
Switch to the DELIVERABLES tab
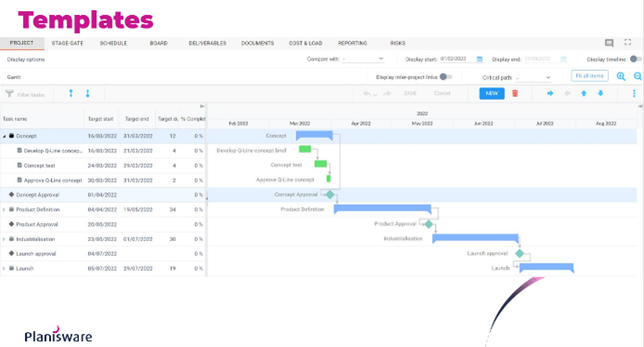(x=207, y=43)
